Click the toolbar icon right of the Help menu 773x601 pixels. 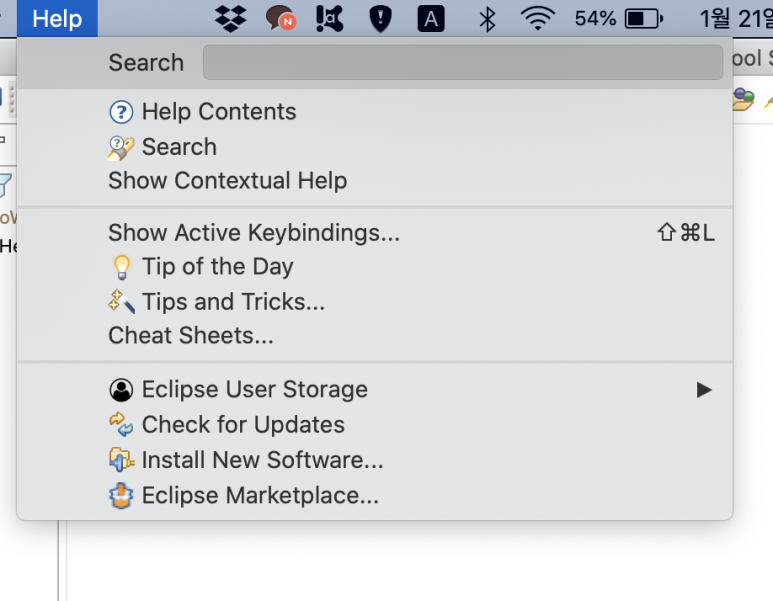tap(743, 99)
